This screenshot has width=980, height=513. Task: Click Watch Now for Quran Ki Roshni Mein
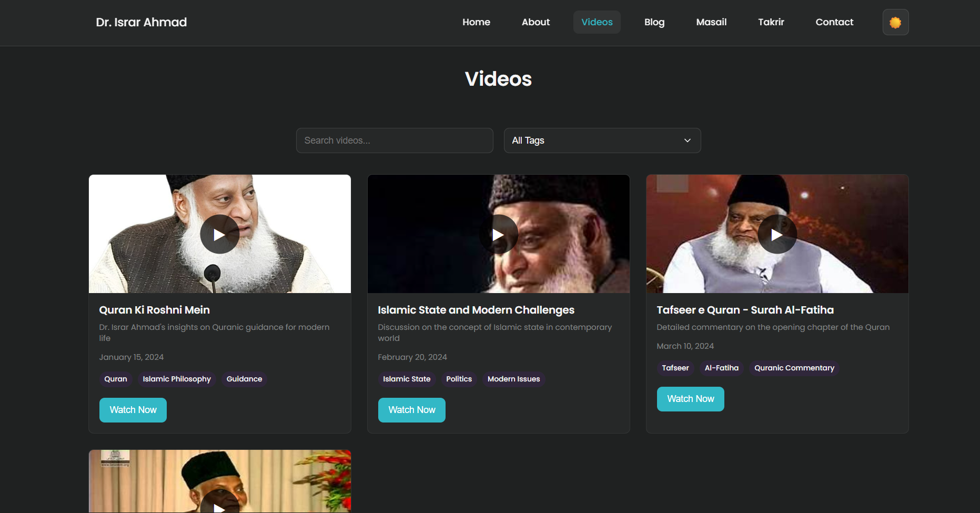coord(133,410)
